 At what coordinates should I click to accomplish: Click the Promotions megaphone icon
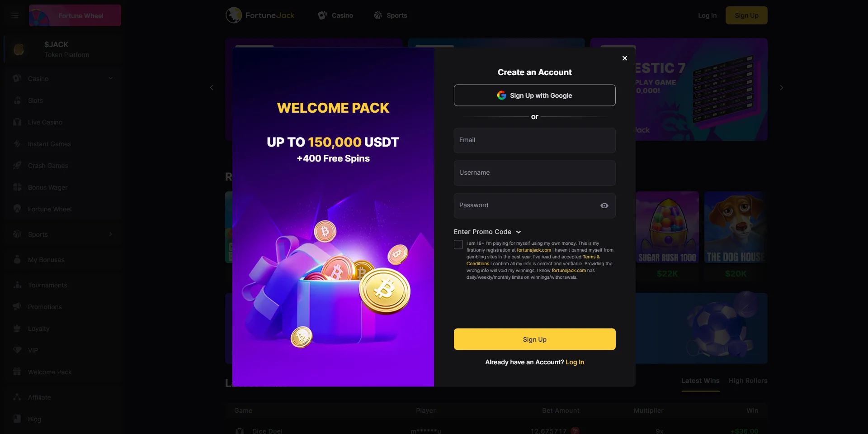pos(17,307)
